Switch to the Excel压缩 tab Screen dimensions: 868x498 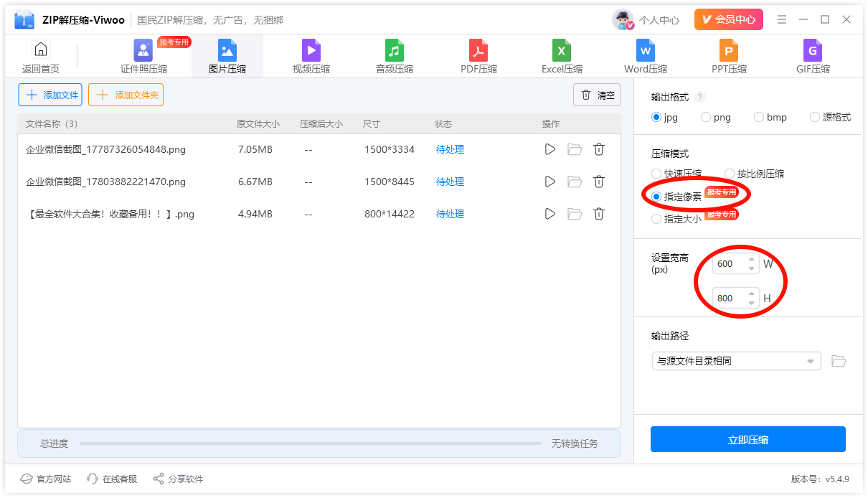pos(562,57)
